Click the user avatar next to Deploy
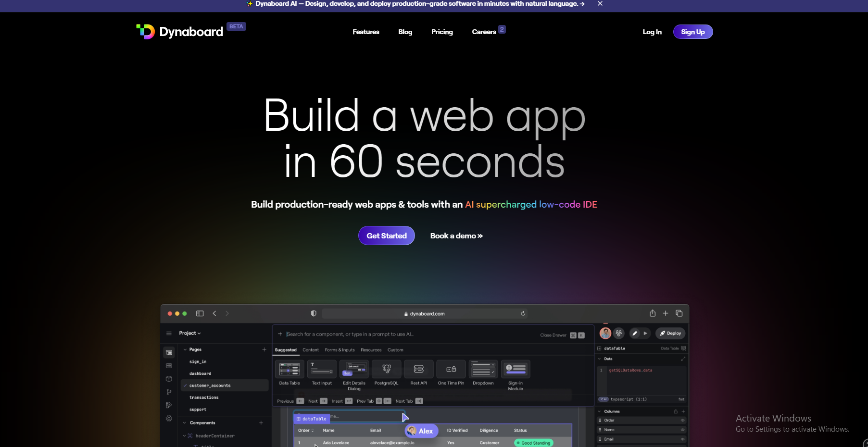The width and height of the screenshot is (868, 447). [605, 333]
